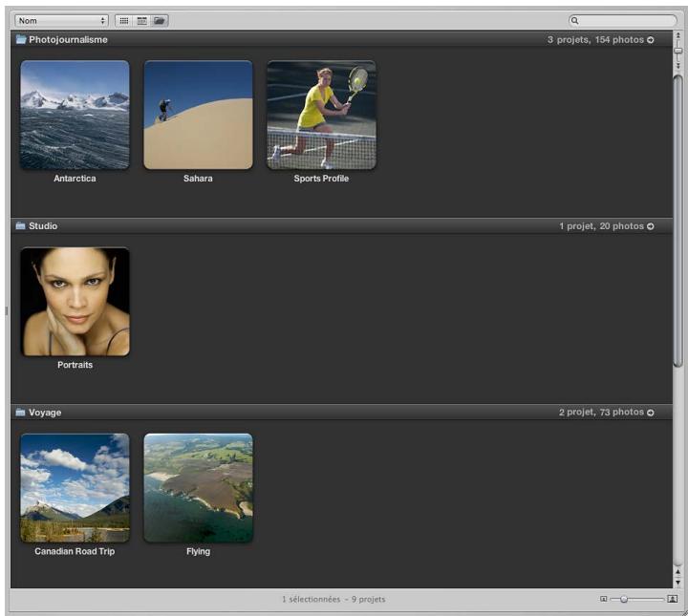Select the group-by-folder view icon
This screenshot has width=688, height=616.
[x=160, y=21]
